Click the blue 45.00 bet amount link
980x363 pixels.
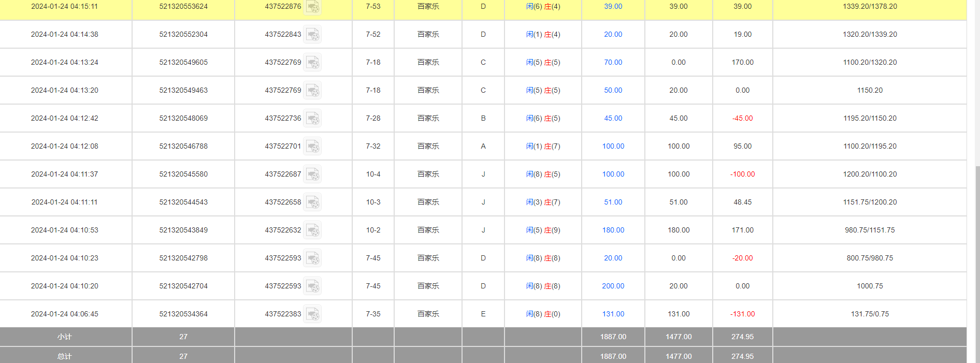pos(613,118)
